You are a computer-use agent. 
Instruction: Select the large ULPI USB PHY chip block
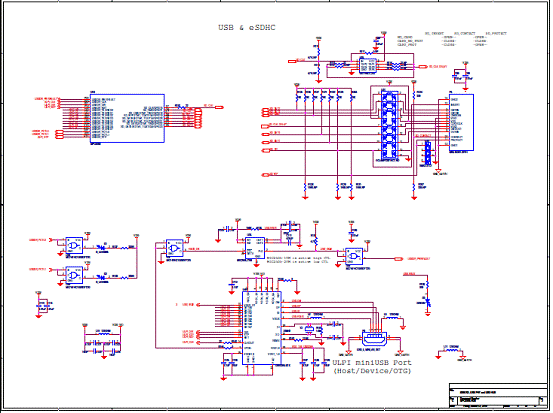click(x=262, y=328)
